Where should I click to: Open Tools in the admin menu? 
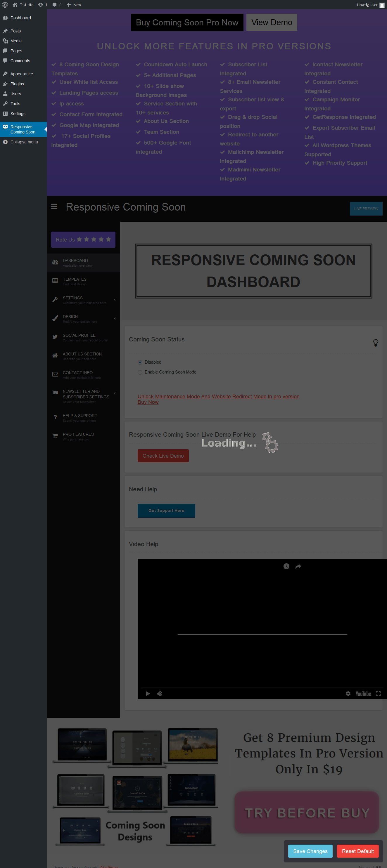click(23, 104)
